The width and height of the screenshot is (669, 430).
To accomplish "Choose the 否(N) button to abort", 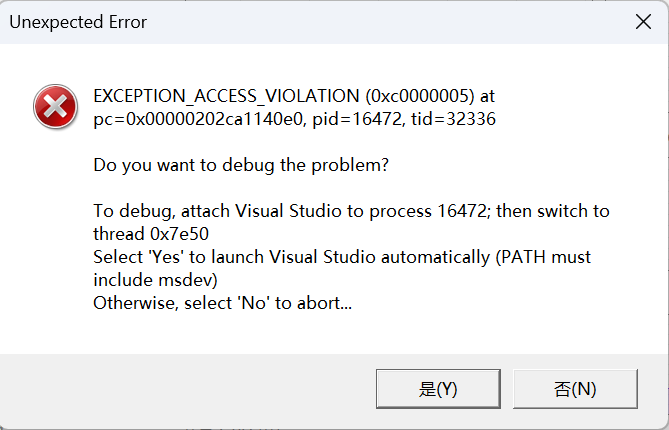I will (574, 388).
